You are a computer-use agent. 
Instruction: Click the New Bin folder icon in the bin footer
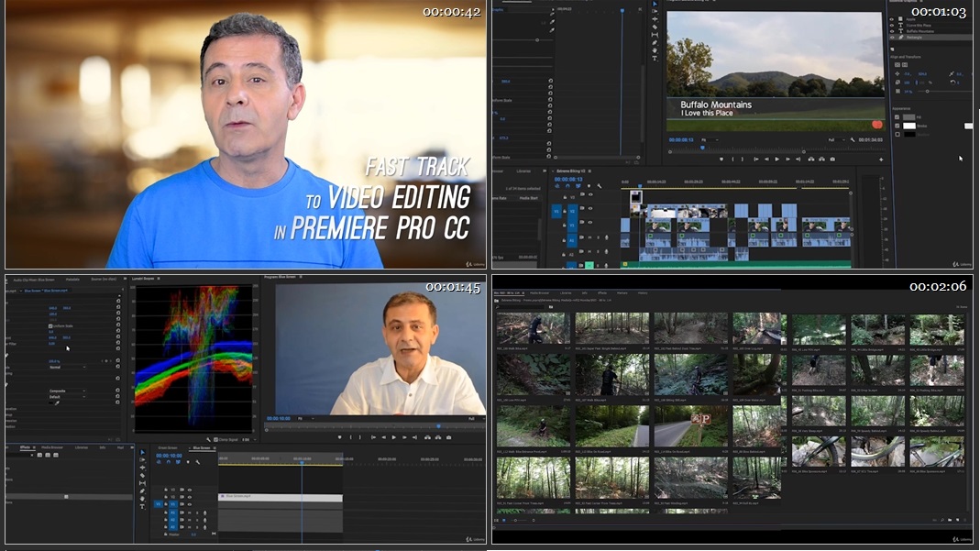[950, 520]
